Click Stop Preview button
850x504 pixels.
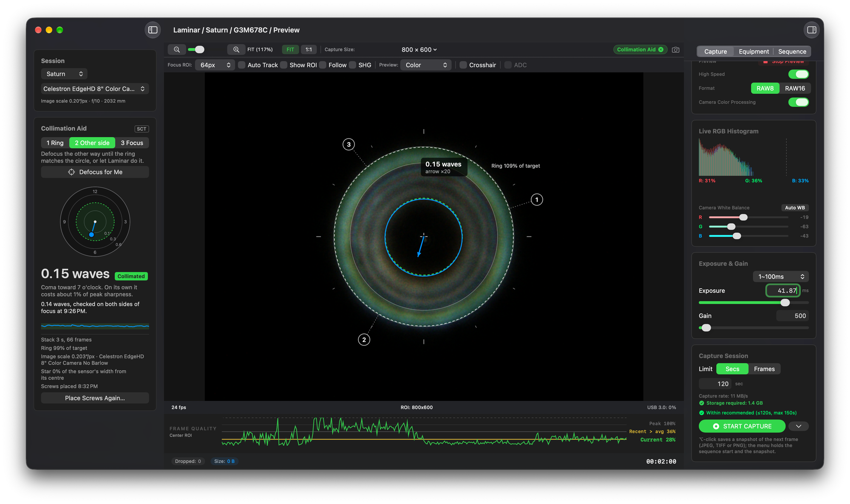[x=783, y=62]
